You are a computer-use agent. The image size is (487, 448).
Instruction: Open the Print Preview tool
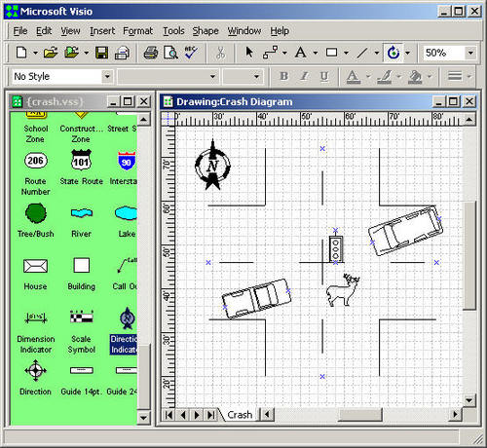(x=170, y=53)
